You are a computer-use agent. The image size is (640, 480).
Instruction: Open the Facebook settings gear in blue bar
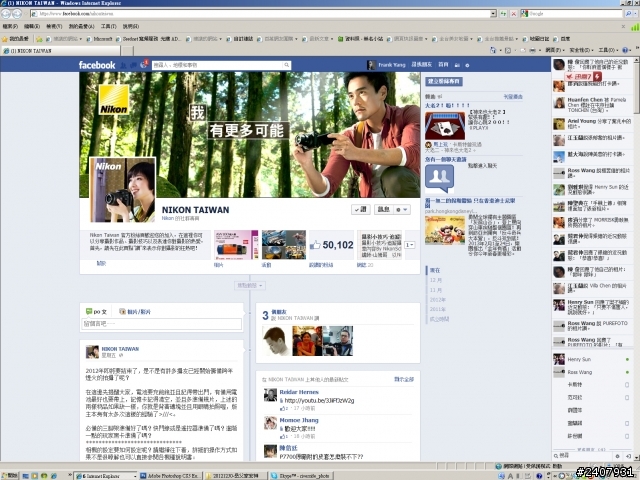coord(467,65)
